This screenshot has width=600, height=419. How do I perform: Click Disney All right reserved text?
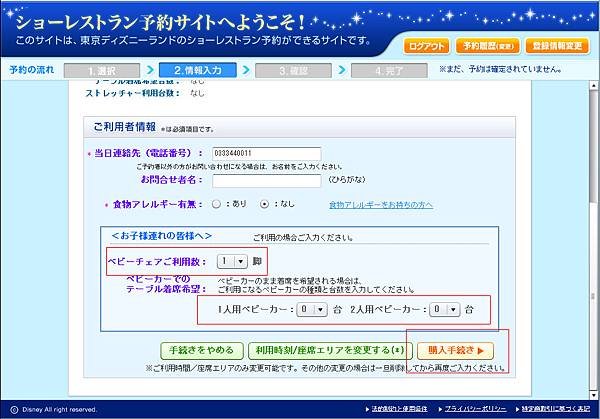pos(59,410)
